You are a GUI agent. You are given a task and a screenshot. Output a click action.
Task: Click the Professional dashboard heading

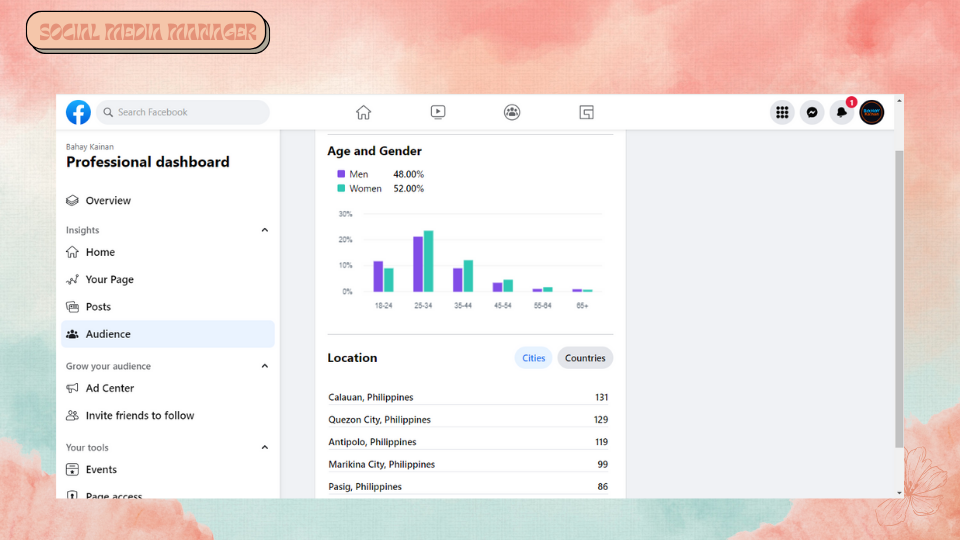point(148,162)
